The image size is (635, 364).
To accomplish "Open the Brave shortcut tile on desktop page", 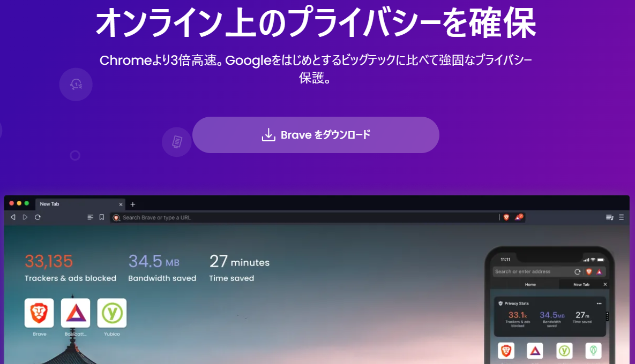I will [x=39, y=313].
